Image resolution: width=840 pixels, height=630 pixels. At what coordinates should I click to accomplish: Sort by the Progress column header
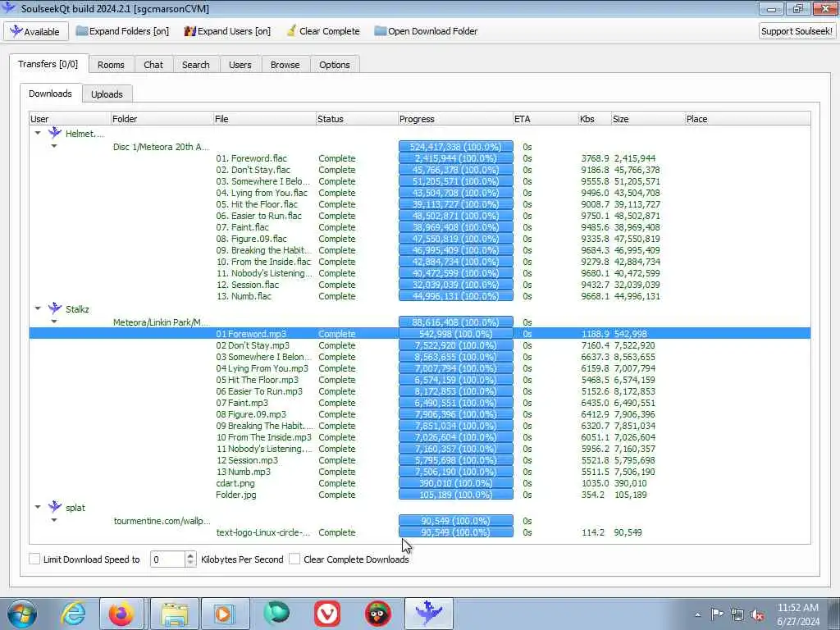[x=454, y=119]
